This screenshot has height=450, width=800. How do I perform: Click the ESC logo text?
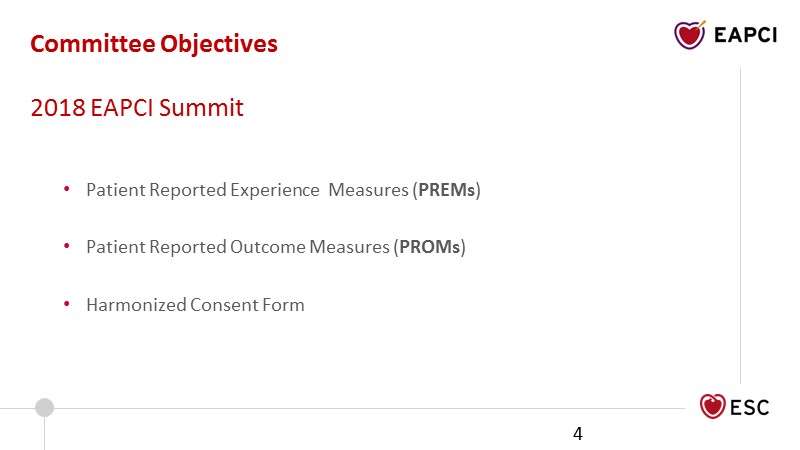click(x=750, y=407)
